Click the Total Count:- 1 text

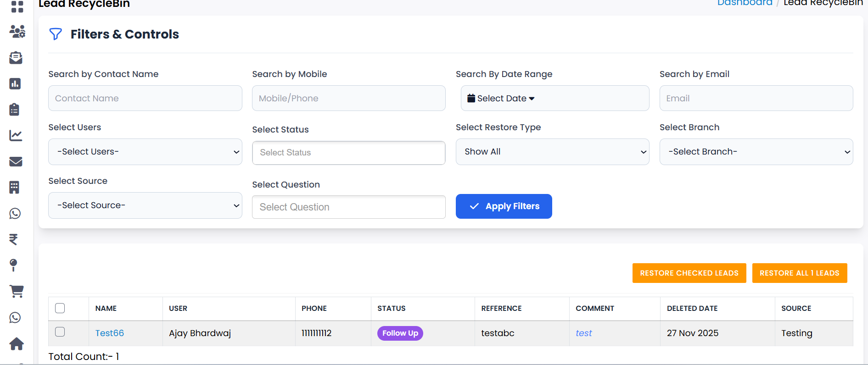point(84,357)
